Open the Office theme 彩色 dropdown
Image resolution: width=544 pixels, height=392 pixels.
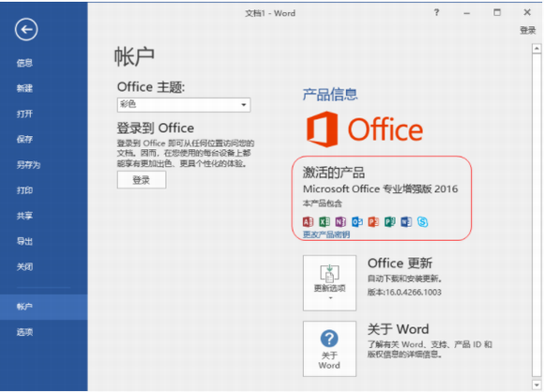click(184, 105)
